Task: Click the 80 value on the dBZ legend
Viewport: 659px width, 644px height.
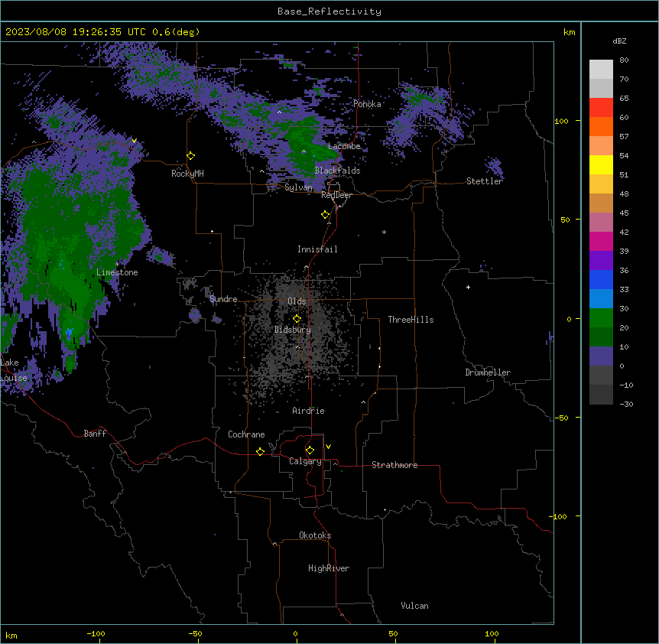Action: pos(624,60)
